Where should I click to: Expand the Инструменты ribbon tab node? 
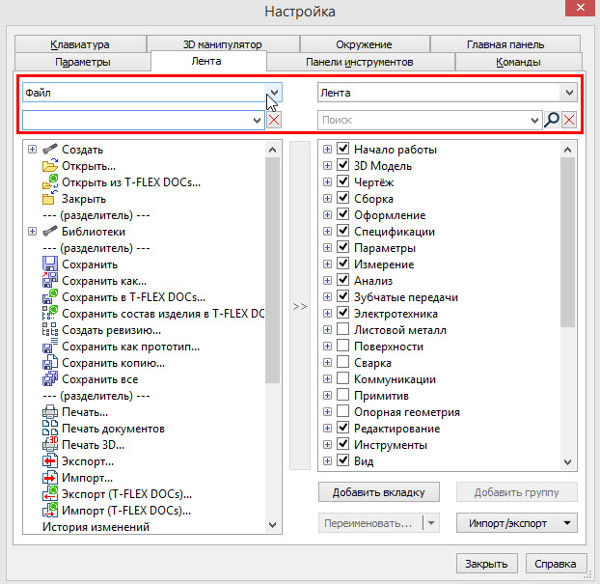tap(327, 444)
